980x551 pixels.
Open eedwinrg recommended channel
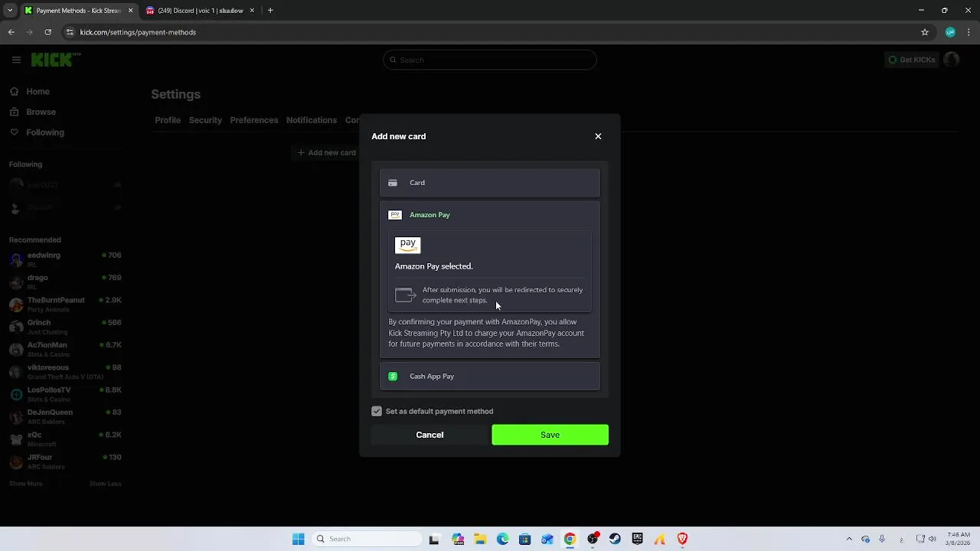point(66,259)
